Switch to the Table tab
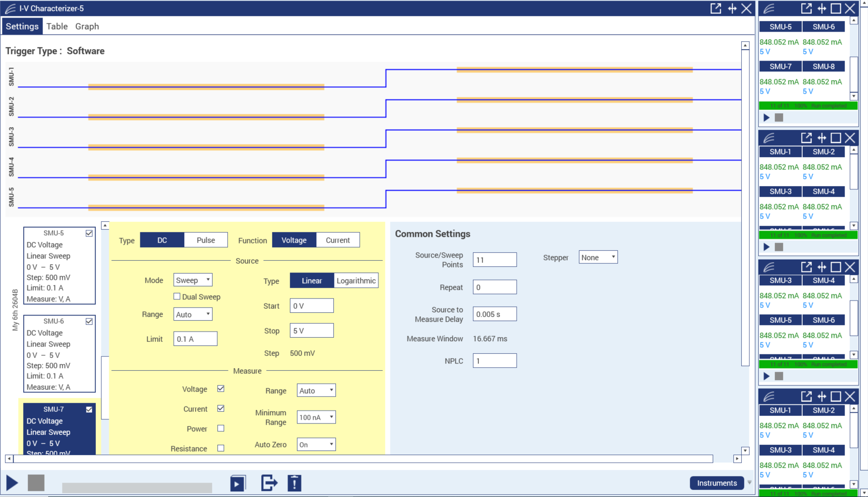The image size is (868, 497). 57,26
